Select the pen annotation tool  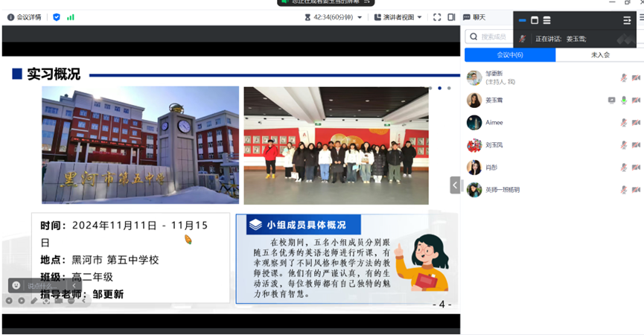(34, 301)
